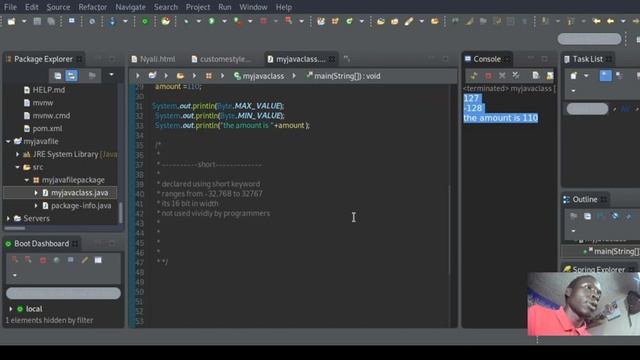Screen dimensions: 640x360
Task: Open New Task dropdown arrow in Task List
Action: (586, 76)
